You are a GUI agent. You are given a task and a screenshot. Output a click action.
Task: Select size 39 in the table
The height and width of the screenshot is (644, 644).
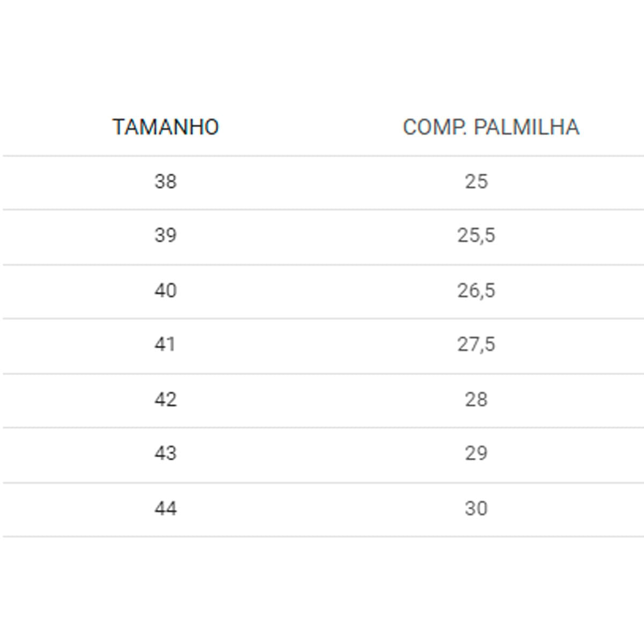click(x=165, y=235)
